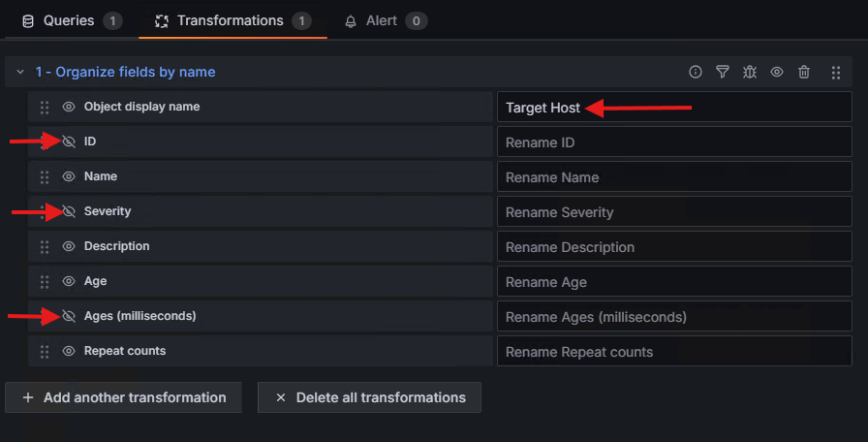Click Add another transformation button
The width and height of the screenshot is (868, 442).
(123, 397)
